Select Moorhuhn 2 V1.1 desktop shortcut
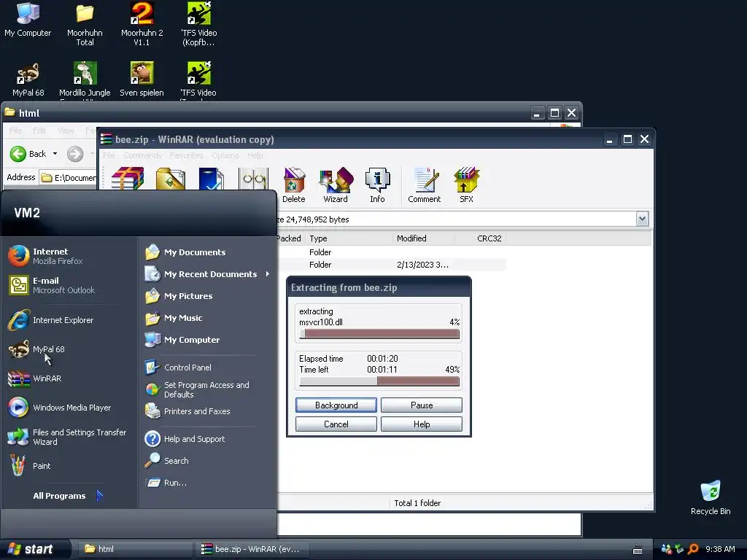Screen dimensions: 747x560 coord(142,24)
